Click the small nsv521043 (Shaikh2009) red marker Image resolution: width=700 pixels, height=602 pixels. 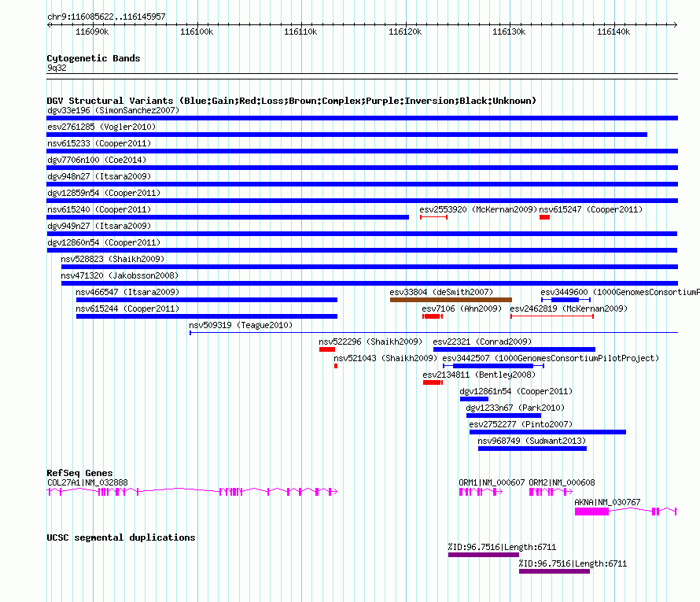(336, 366)
